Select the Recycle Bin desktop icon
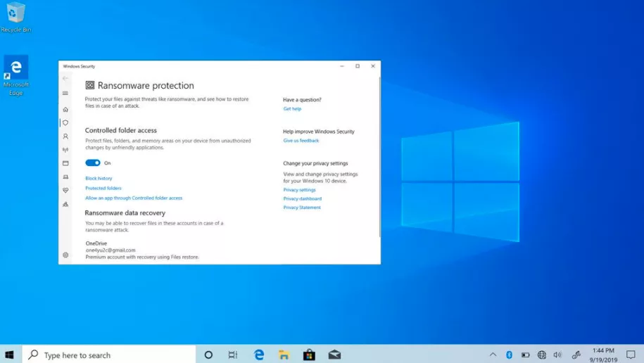The height and width of the screenshot is (363, 644). 16,18
